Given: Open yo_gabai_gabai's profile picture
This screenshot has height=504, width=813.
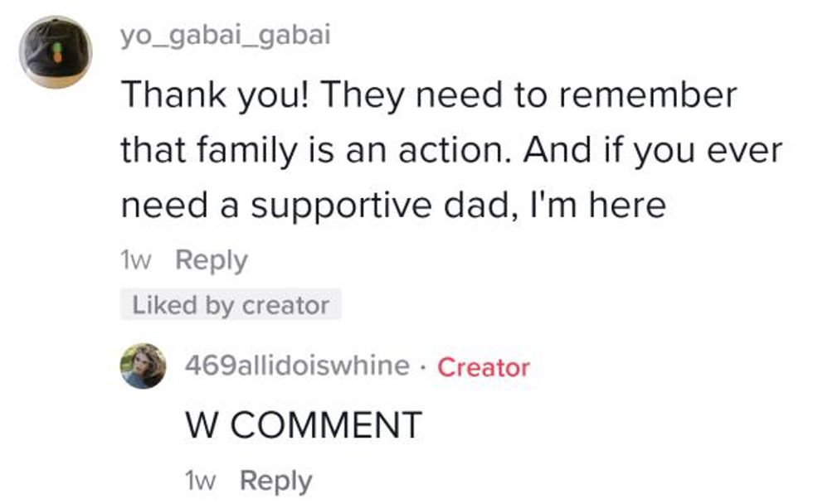Looking at the screenshot, I should tap(55, 52).
